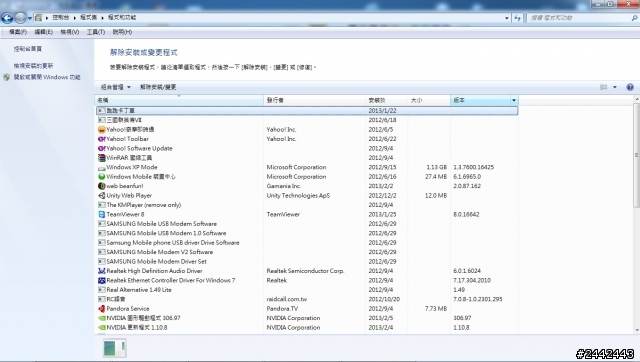Select the Yahoo! Software Update icon
640x362 pixels.
102,148
